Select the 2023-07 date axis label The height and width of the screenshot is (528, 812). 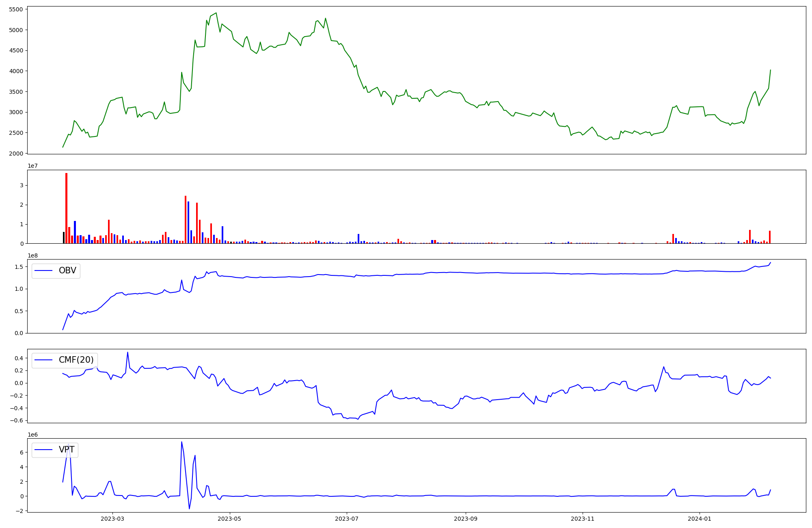click(347, 519)
